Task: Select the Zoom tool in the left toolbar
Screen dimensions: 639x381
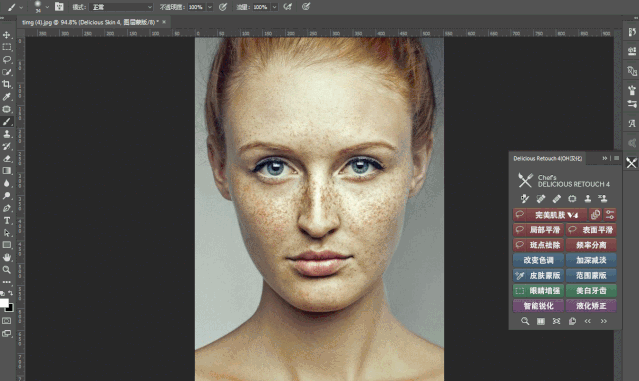Action: click(7, 270)
